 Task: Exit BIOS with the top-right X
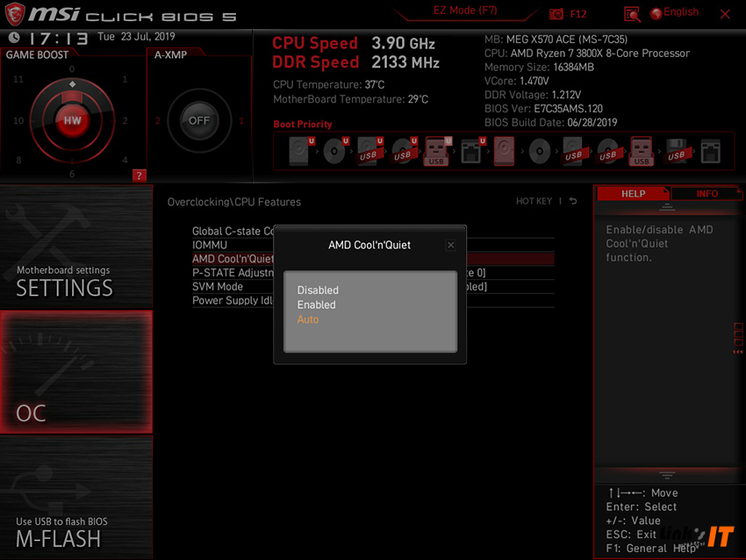click(725, 14)
